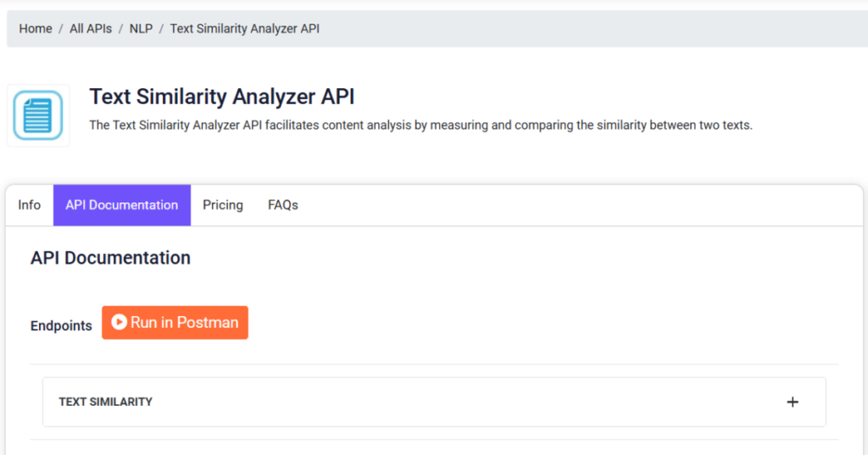Image resolution: width=868 pixels, height=455 pixels.
Task: Navigate to All APIs breadcrumb link
Action: click(91, 29)
